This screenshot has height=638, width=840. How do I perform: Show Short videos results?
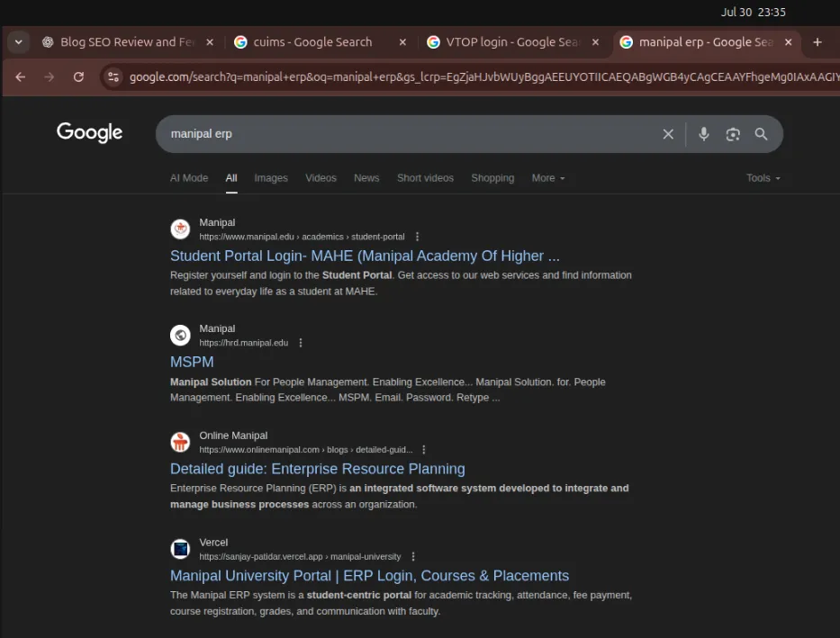425,178
